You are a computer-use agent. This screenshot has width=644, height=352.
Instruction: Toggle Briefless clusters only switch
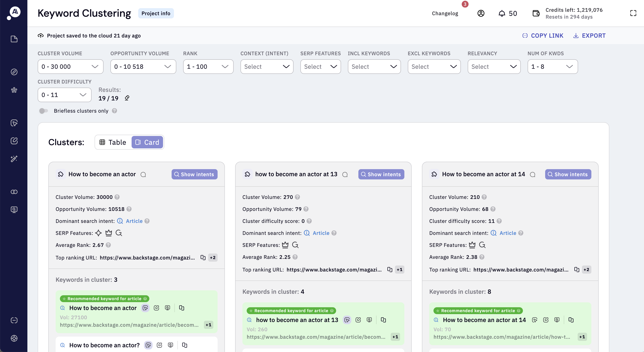click(43, 111)
